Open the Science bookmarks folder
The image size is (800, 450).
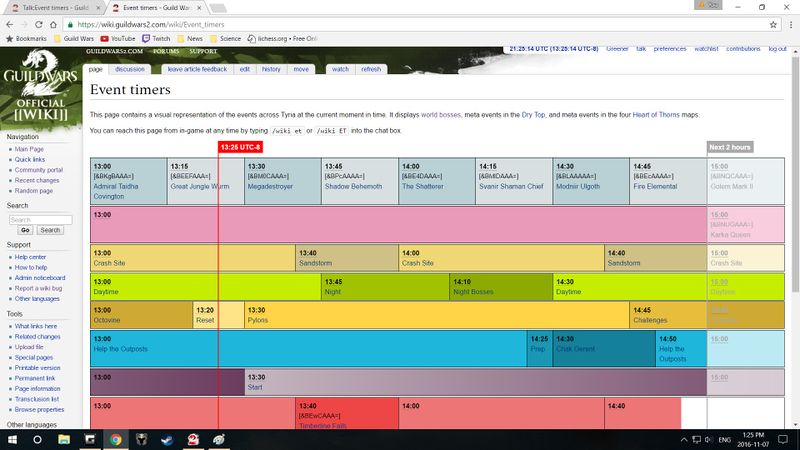225,39
